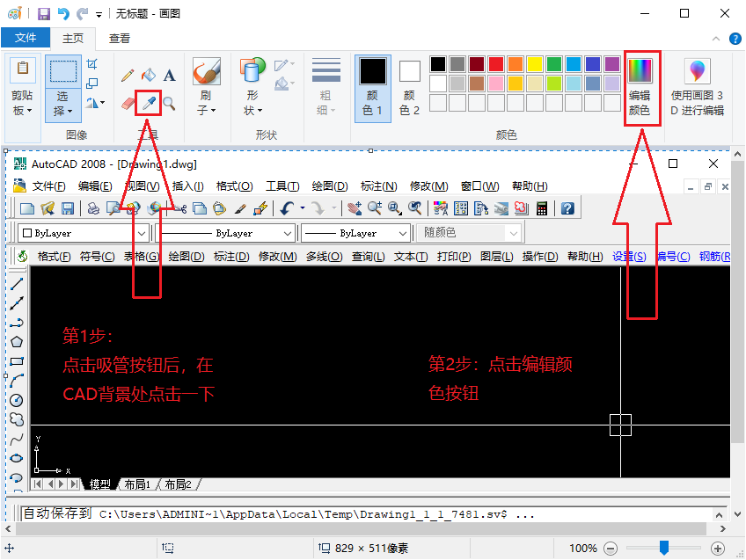This screenshot has height=560, width=746.
Task: Switch to the 布局1 tab in AutoCAD
Action: 136,484
